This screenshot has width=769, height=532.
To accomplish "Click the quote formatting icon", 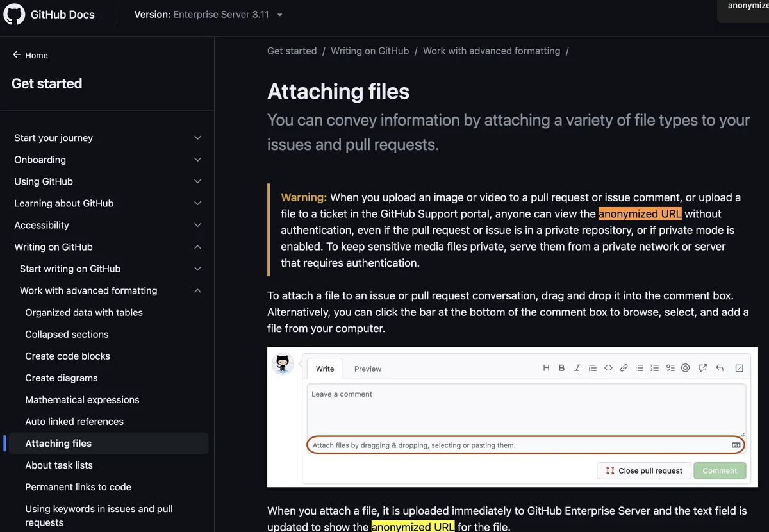I will (593, 368).
